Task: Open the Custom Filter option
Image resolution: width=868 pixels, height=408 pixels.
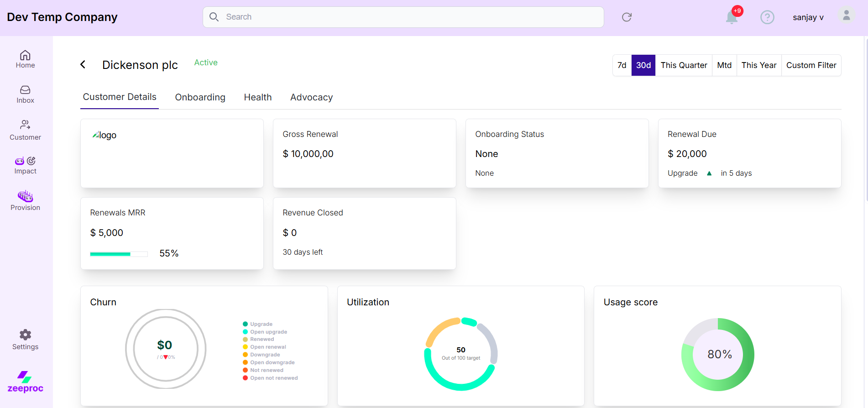Action: click(x=811, y=65)
